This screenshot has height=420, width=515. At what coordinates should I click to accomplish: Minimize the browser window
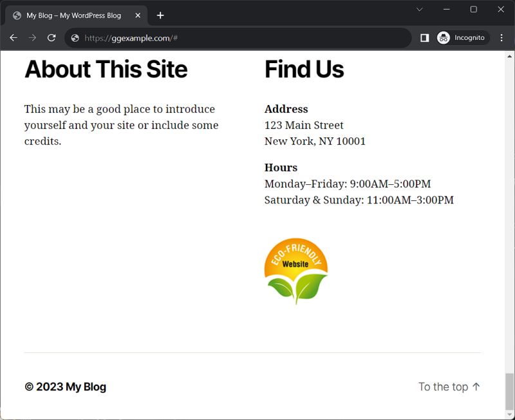click(446, 9)
